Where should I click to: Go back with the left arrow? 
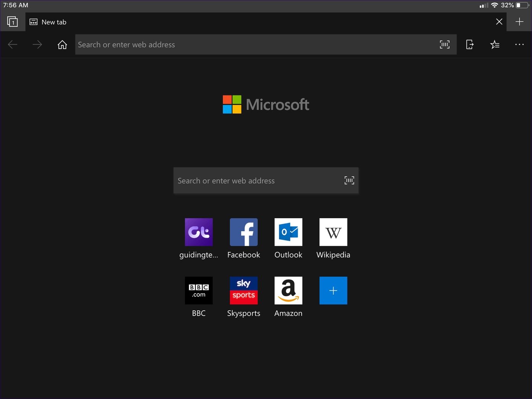[13, 45]
